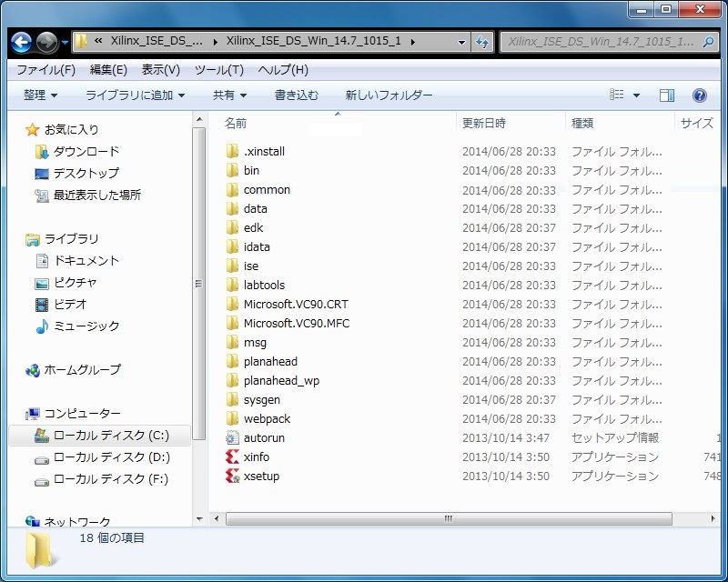
Task: Click the change view icon
Action: pos(617,95)
